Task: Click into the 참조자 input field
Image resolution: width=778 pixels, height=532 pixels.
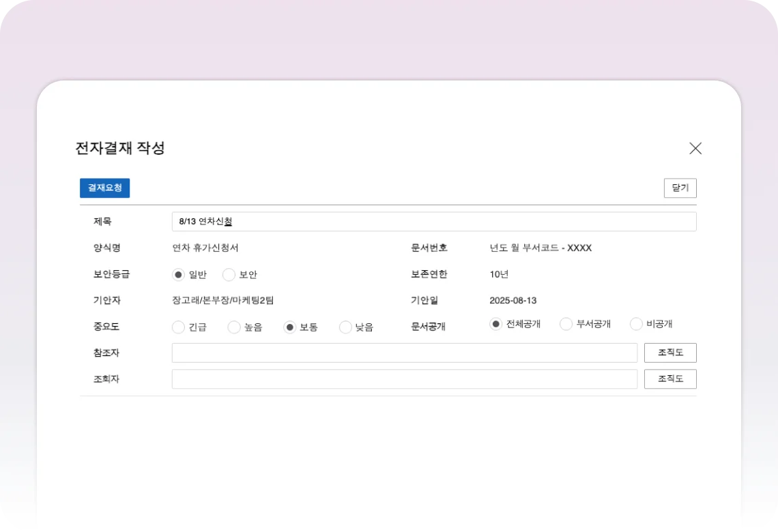Action: click(x=404, y=353)
